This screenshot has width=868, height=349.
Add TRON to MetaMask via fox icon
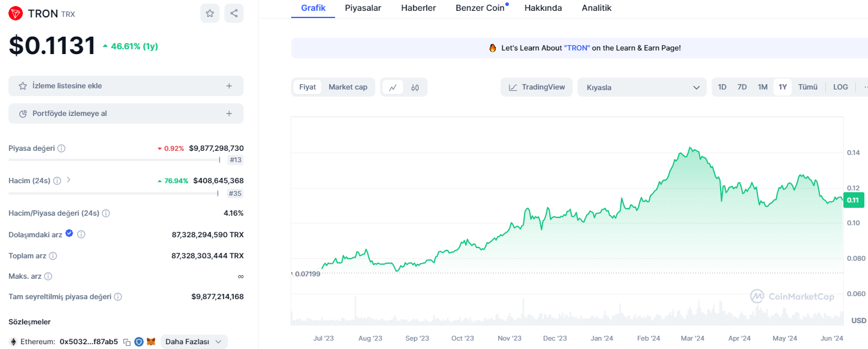click(x=150, y=341)
